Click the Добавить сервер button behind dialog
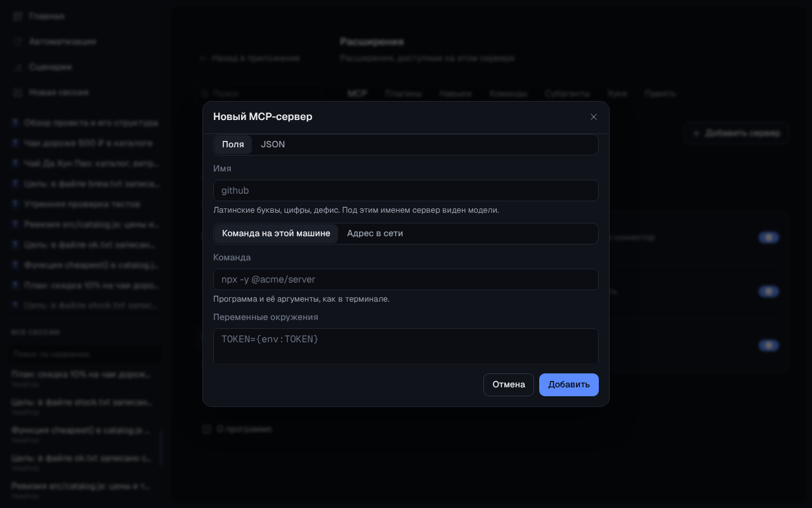 [x=736, y=133]
